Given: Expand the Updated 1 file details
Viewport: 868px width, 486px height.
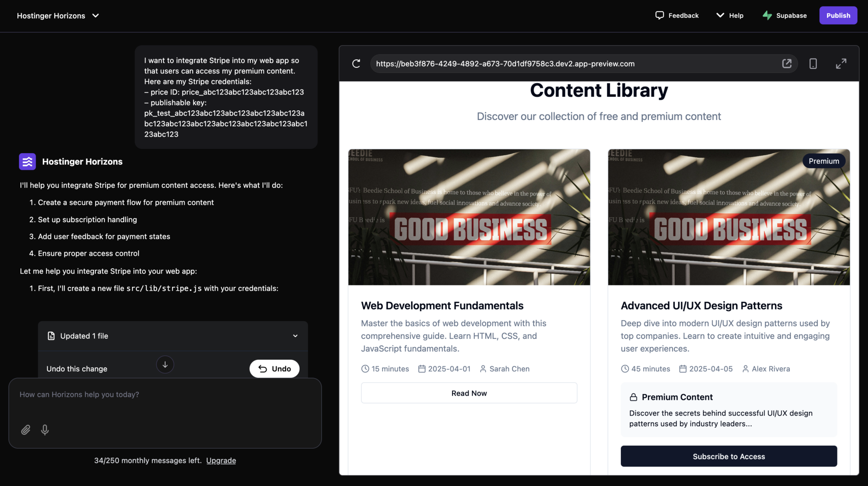Looking at the screenshot, I should (295, 336).
